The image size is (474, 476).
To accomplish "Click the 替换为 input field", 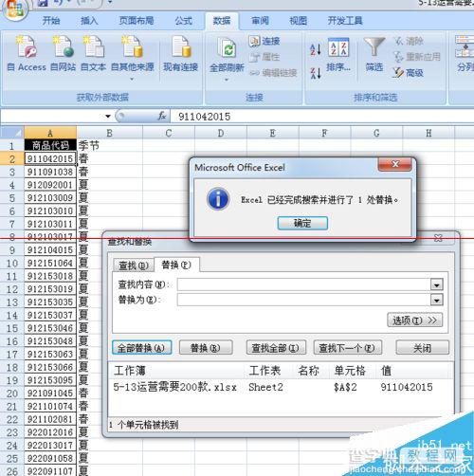I will (x=304, y=300).
